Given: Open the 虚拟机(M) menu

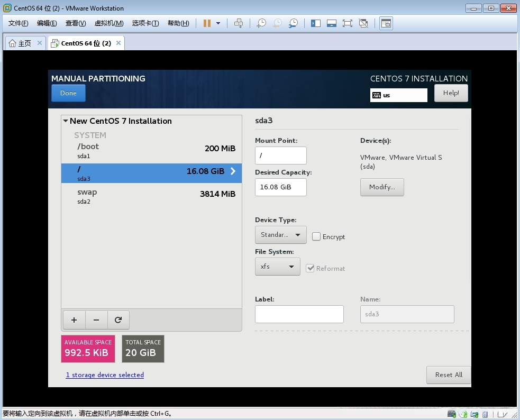Looking at the screenshot, I should tap(109, 23).
